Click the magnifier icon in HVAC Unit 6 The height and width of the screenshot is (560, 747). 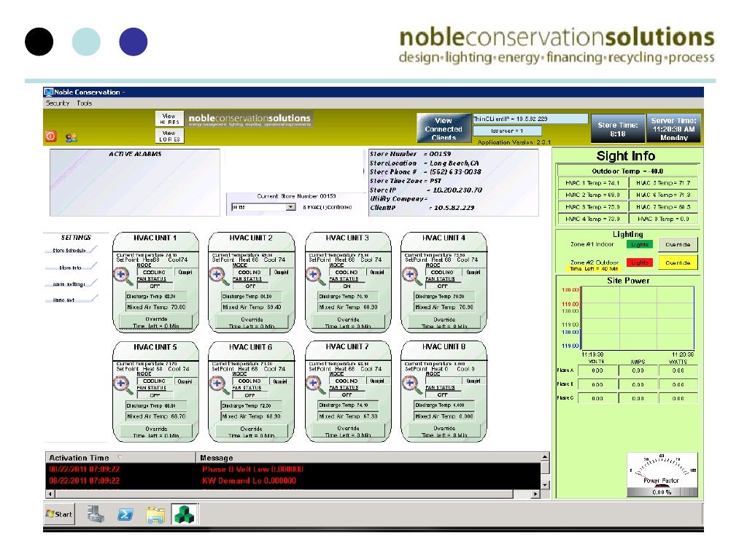219,385
